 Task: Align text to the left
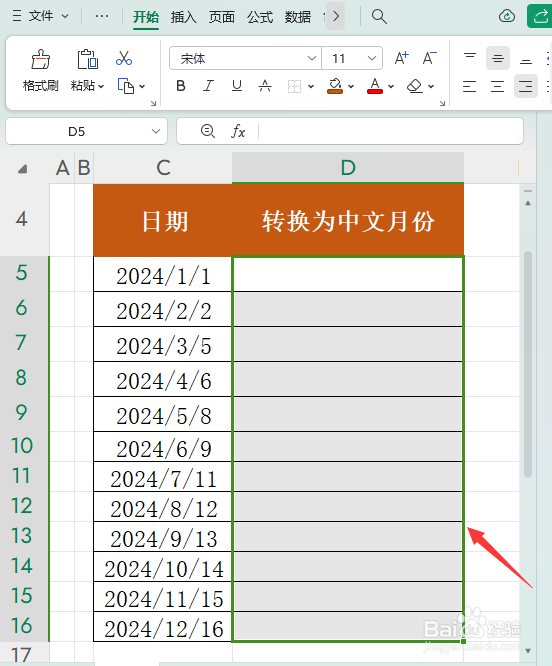[x=470, y=86]
